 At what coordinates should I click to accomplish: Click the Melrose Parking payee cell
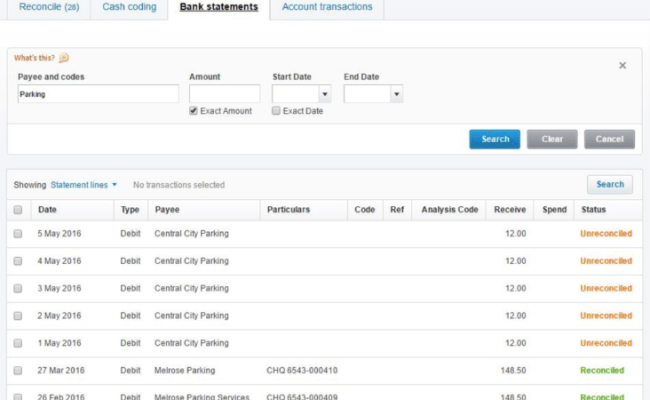pyautogui.click(x=184, y=371)
